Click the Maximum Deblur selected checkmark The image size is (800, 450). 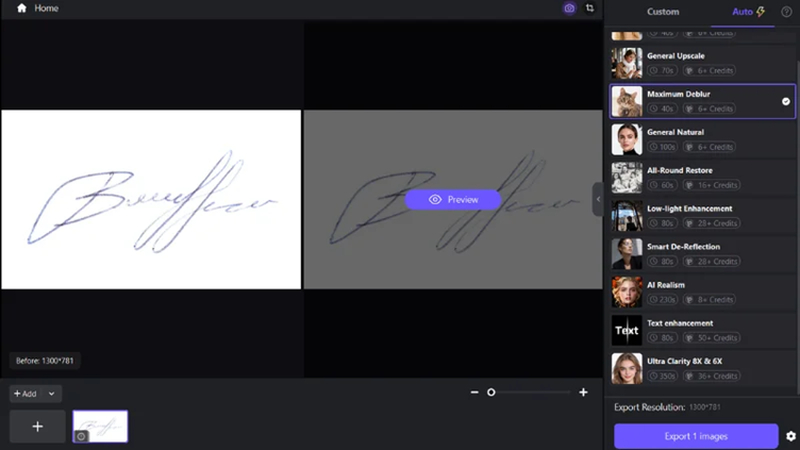click(x=786, y=102)
